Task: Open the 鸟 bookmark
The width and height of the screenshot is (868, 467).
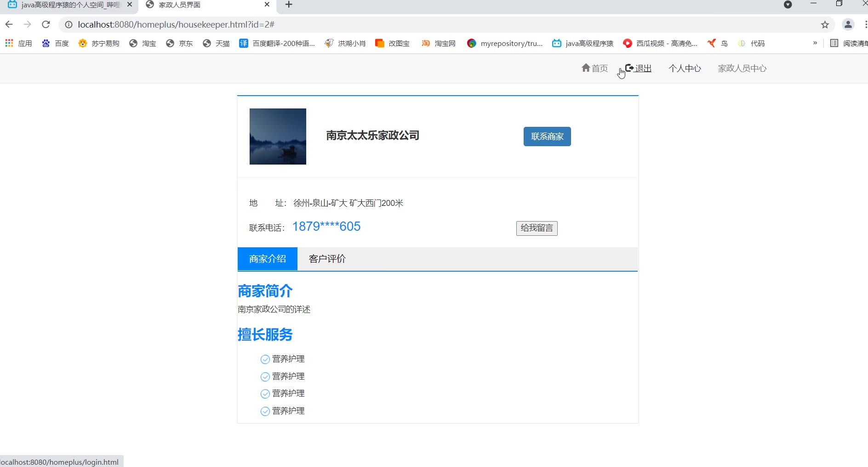Action: 718,43
